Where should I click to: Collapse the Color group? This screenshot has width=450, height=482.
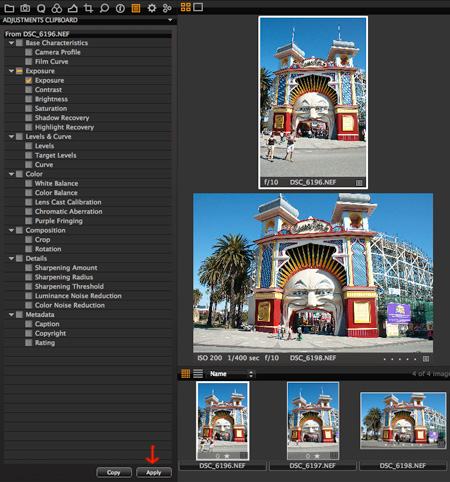(11, 174)
